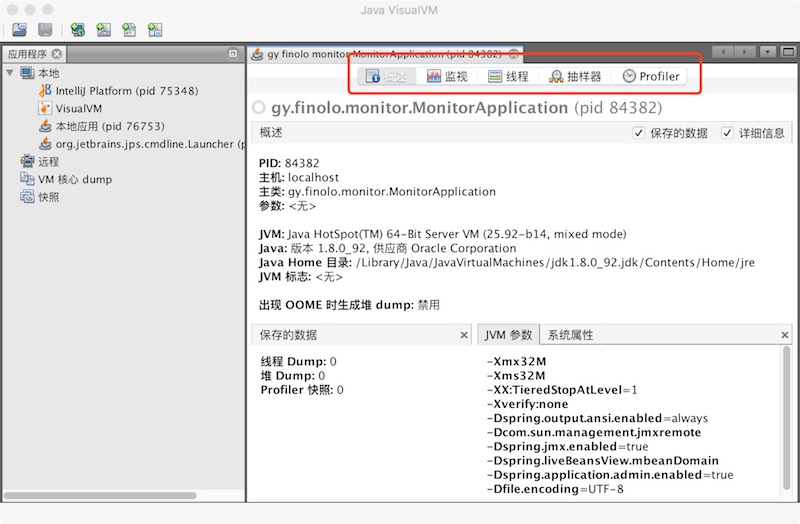This screenshot has width=800, height=524.
Task: Collapse the 本地 tree node
Action: coord(10,72)
